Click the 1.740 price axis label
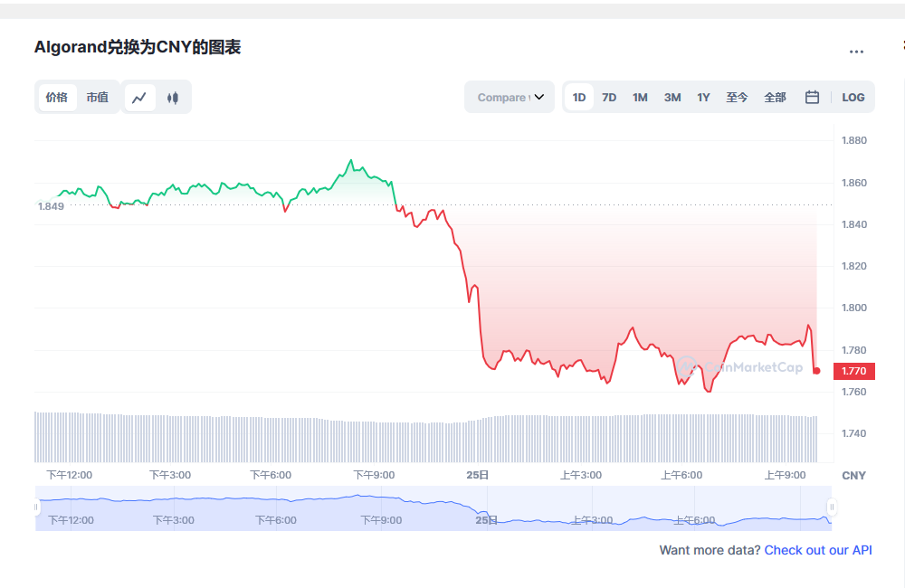Viewport: 905px width, 588px height. pos(854,433)
